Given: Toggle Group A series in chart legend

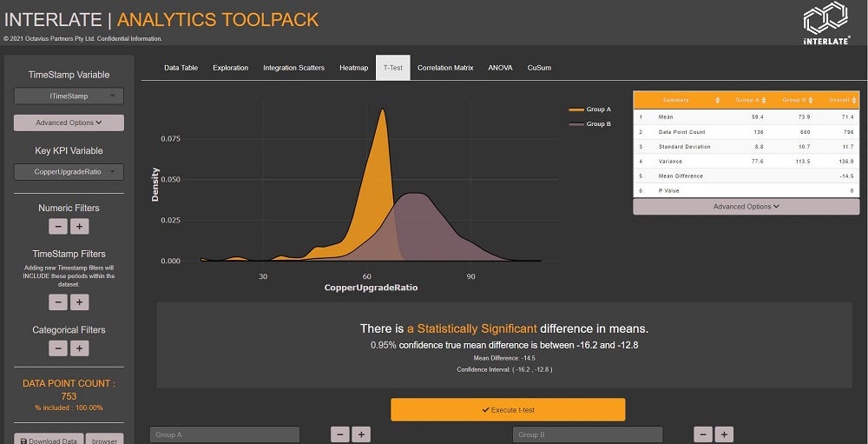Looking at the screenshot, I should point(590,109).
